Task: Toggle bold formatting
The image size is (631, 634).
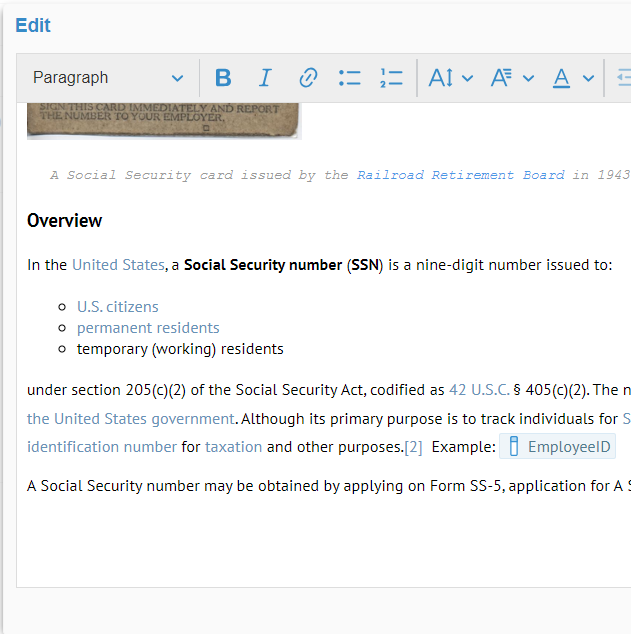Action: click(x=223, y=78)
